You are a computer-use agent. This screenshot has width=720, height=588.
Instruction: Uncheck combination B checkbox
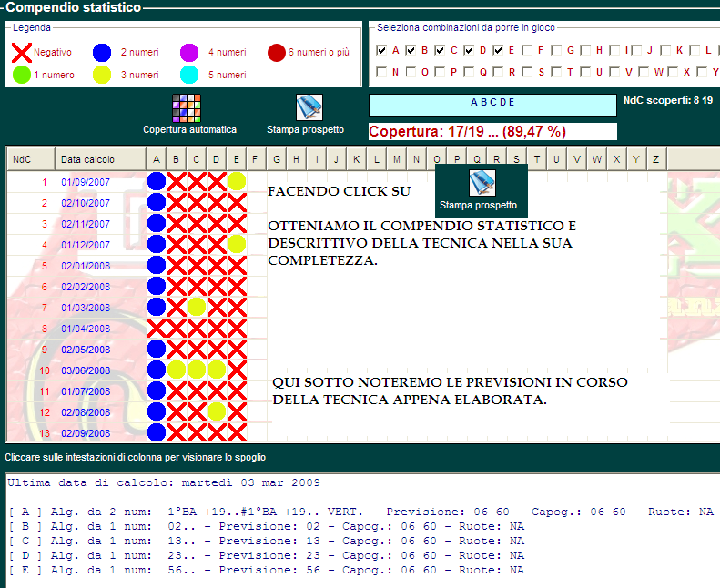tap(411, 50)
